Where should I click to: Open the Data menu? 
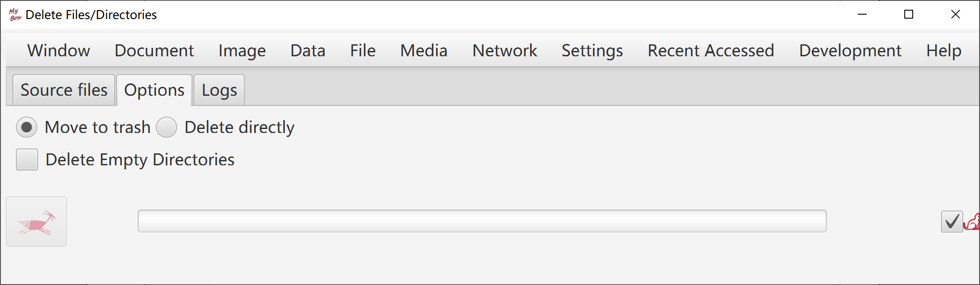click(308, 51)
